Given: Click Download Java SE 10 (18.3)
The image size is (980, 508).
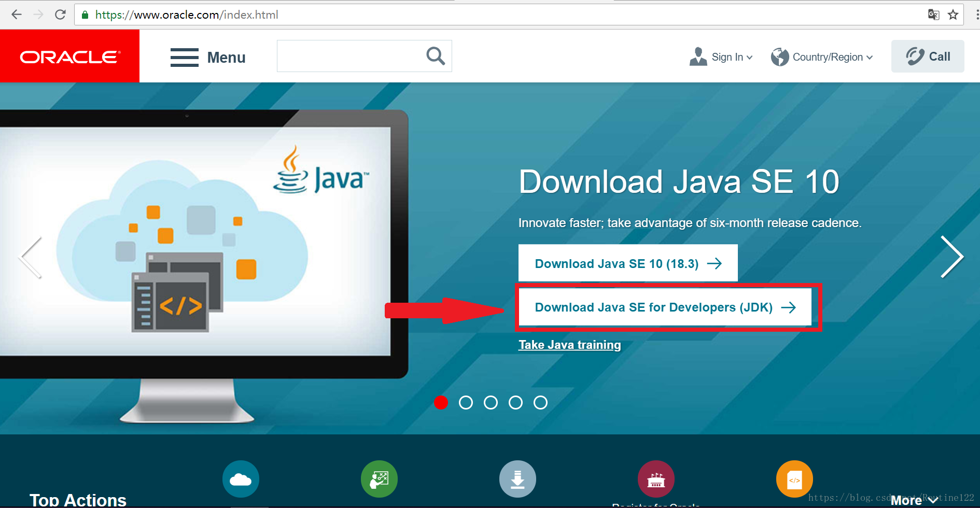Looking at the screenshot, I should (x=628, y=263).
